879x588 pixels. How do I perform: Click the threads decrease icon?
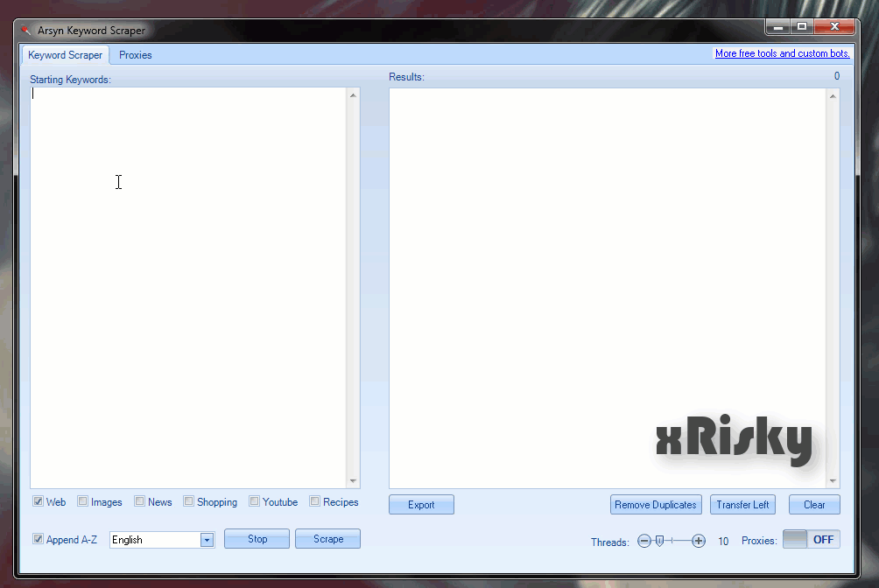(x=645, y=541)
